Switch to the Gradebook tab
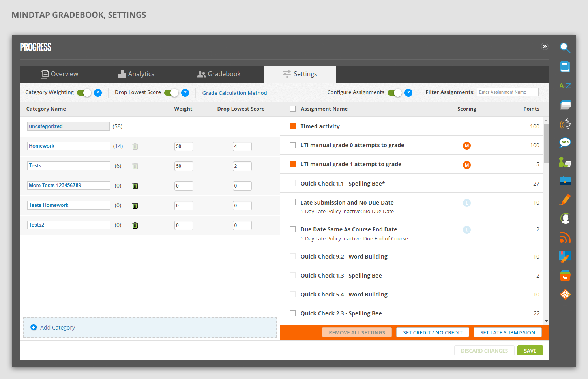Screen dimensions: 588x379 pyautogui.click(x=219, y=74)
